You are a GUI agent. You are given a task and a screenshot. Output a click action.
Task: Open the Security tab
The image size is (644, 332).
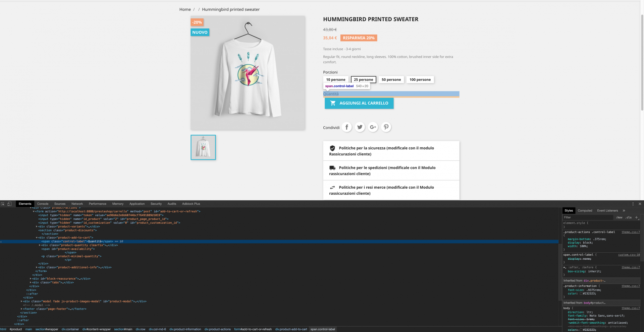point(156,204)
